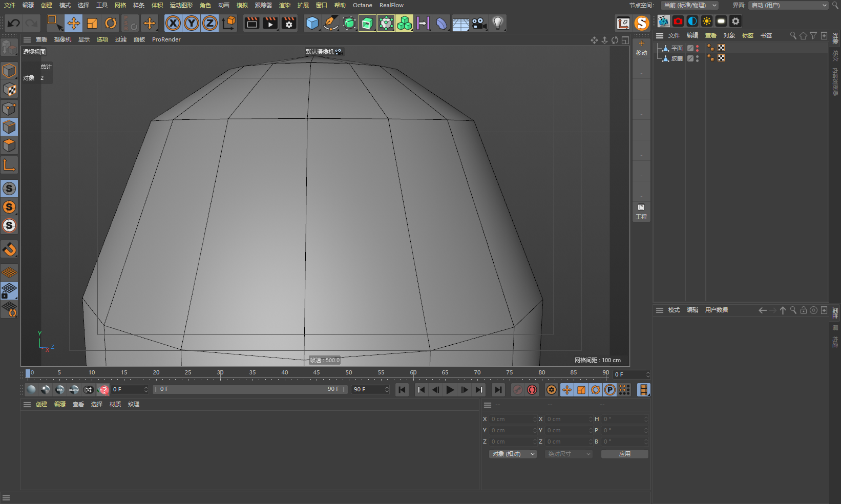Activate the Scale tool in top toolbar
This screenshot has width=841, height=504.
[x=92, y=23]
